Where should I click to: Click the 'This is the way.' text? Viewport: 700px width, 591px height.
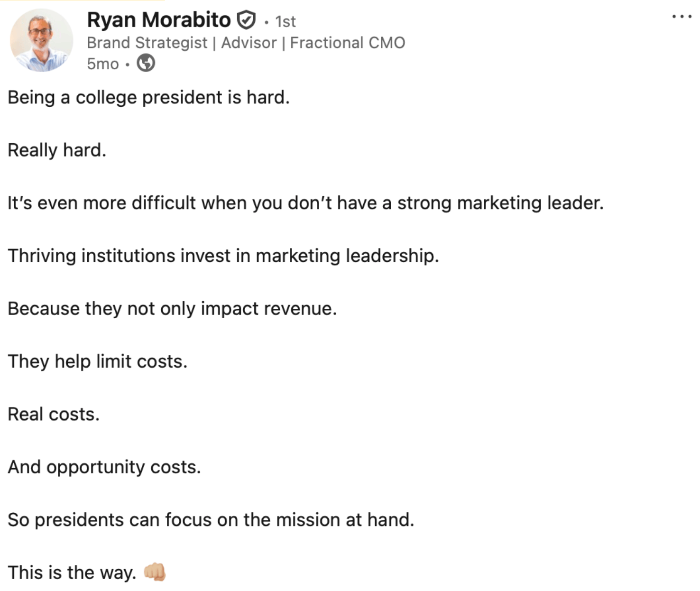[x=72, y=573]
